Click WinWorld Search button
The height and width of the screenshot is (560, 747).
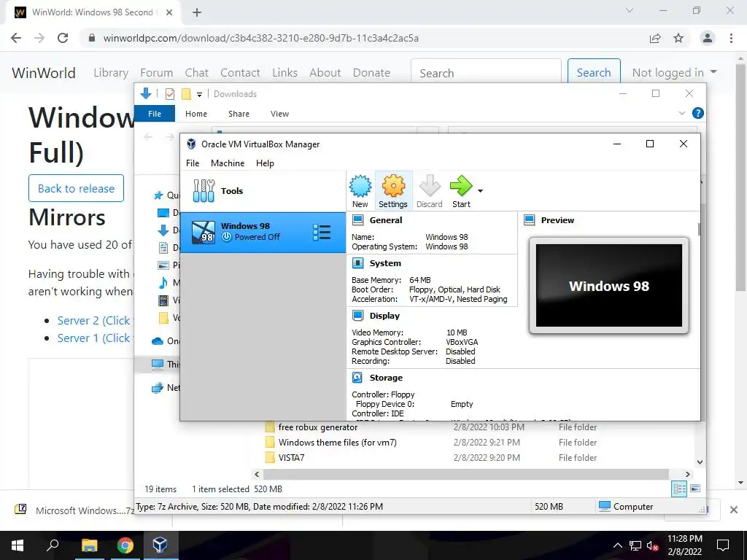[x=594, y=72]
